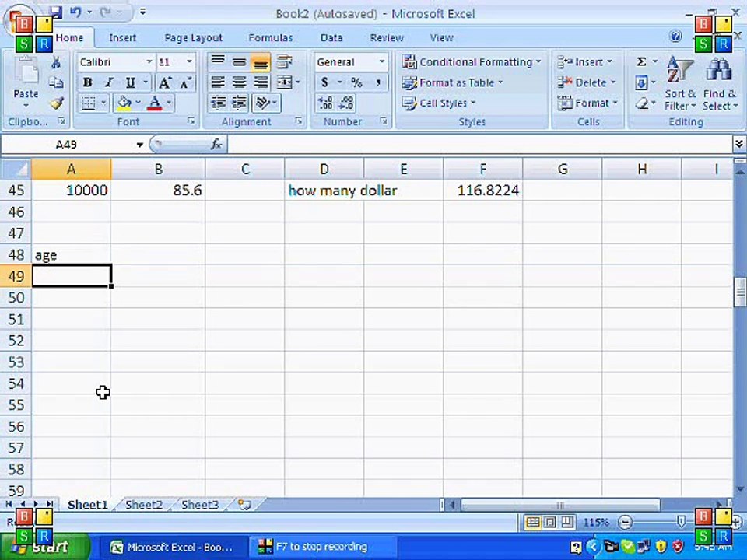Align text right
The width and height of the screenshot is (747, 560).
coord(261,82)
